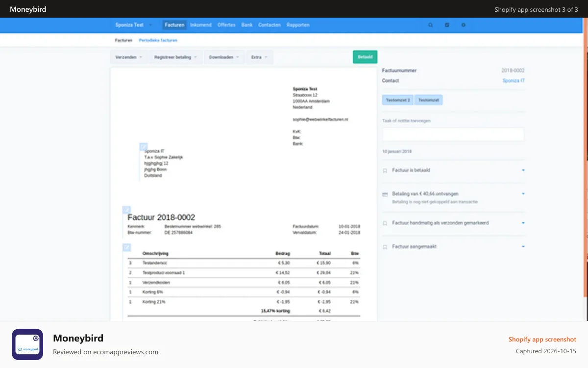This screenshot has height=368, width=588.
Task: Click the € 29,04 total amount
Action: click(324, 273)
